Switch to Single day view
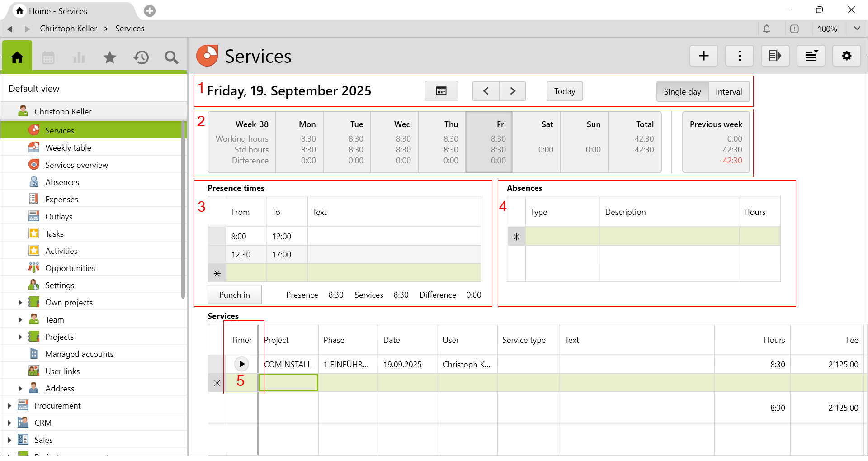 (682, 92)
